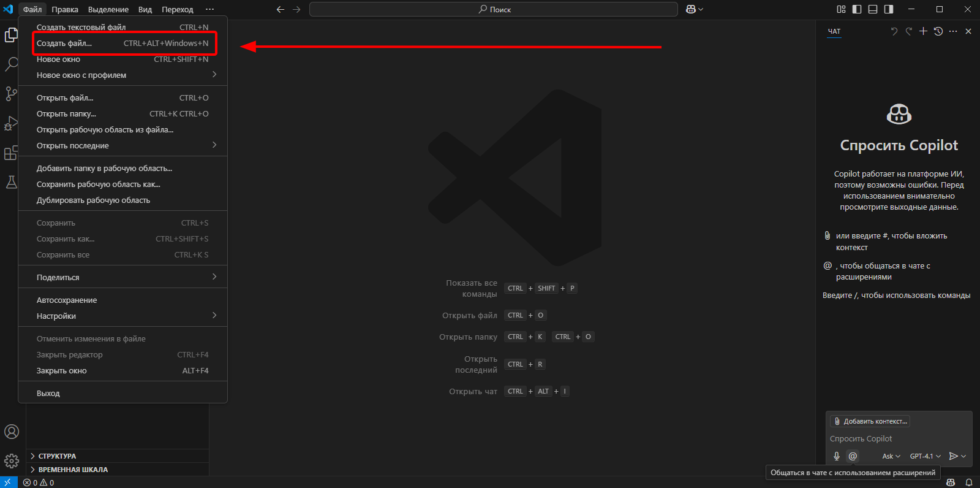Toggle the primary side bar layout icon
980x488 pixels.
[x=857, y=9]
